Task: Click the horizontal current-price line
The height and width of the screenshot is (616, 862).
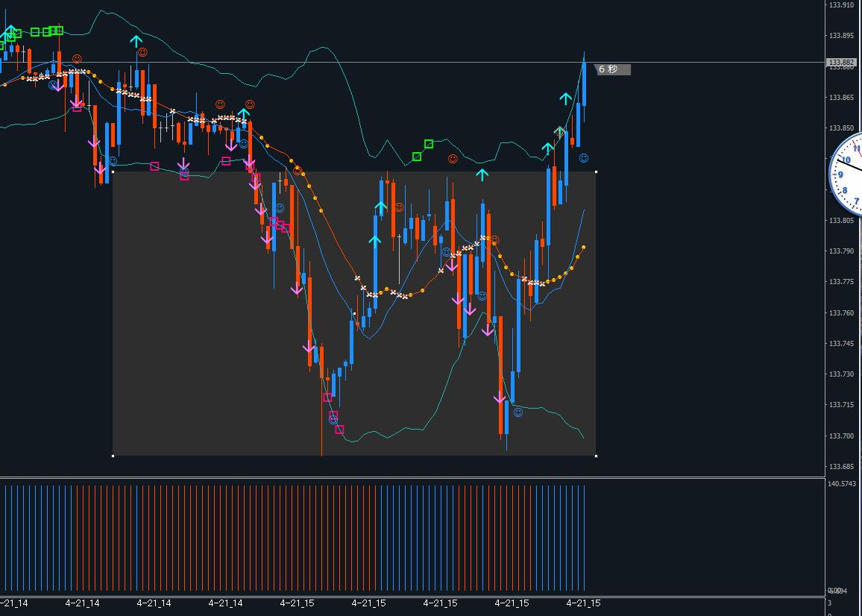Action: (412, 62)
